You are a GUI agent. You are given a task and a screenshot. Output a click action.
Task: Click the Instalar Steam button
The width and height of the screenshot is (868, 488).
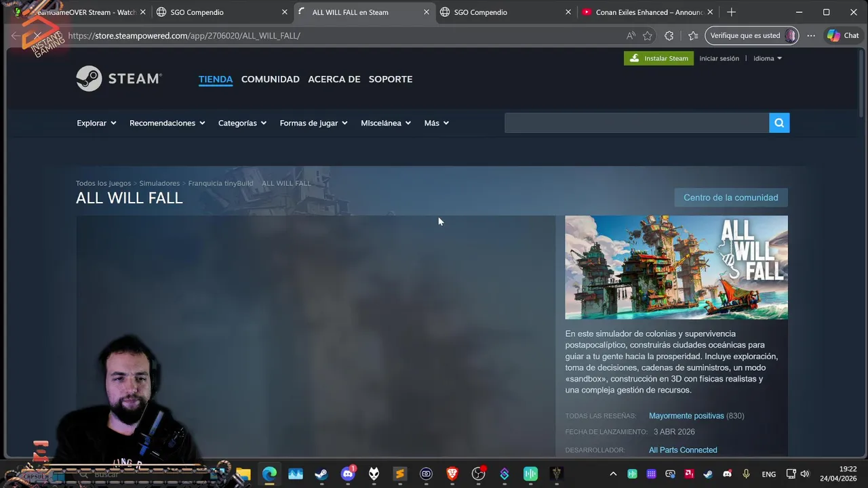[658, 58]
